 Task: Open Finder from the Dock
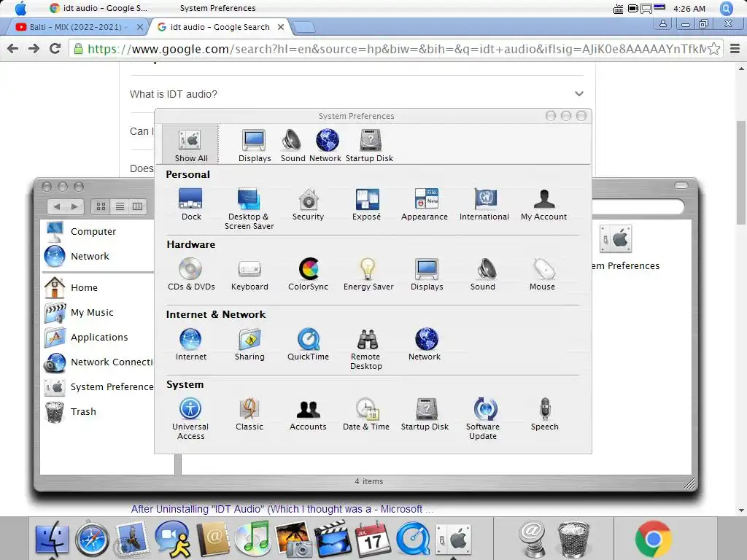[52, 540]
